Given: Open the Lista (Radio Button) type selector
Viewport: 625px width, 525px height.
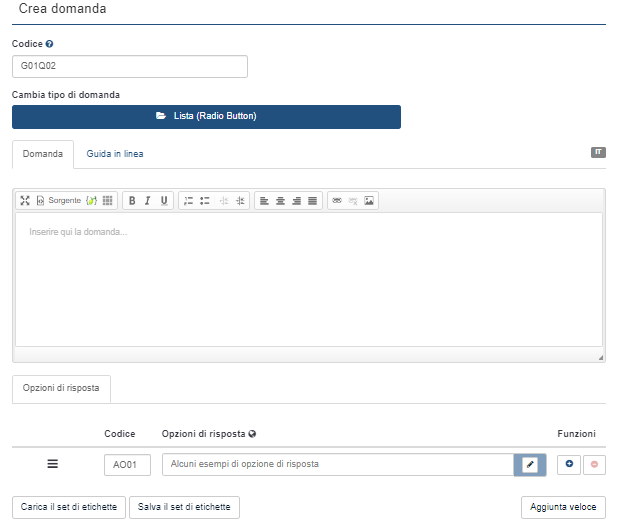Looking at the screenshot, I should 206,116.
